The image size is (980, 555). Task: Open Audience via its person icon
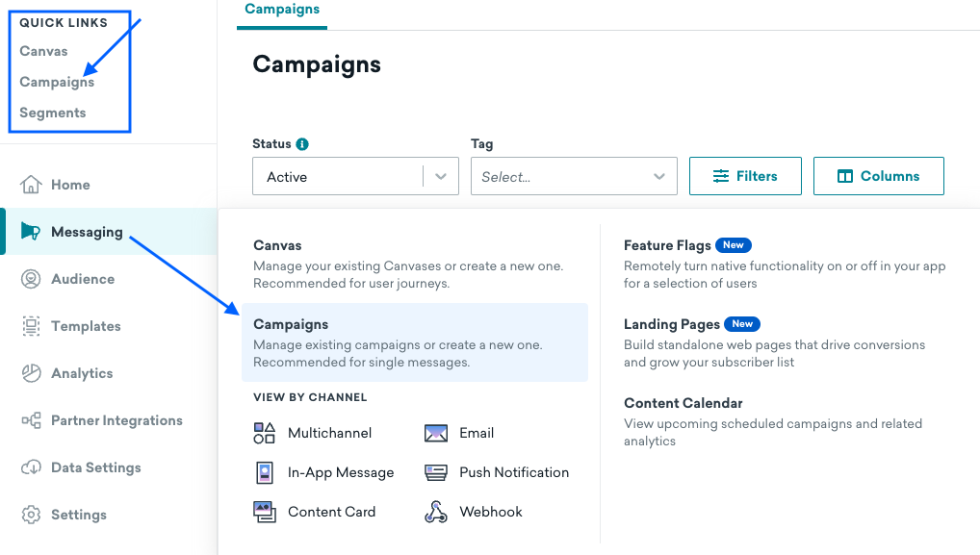32,279
